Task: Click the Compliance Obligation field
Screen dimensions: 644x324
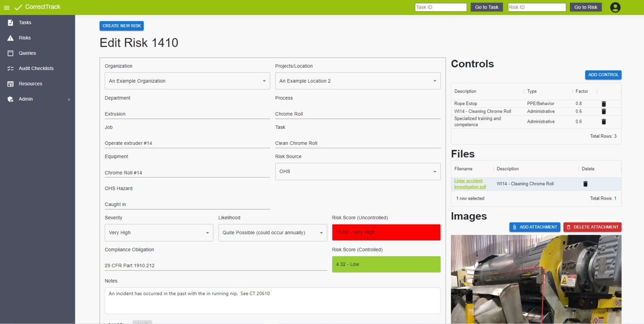Action: [x=216, y=266]
